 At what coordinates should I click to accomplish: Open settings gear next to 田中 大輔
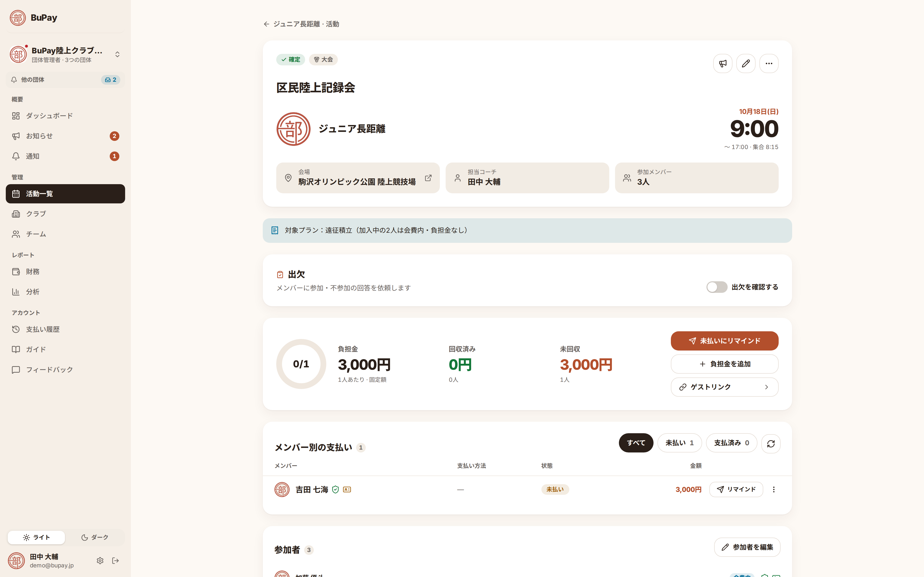(x=100, y=560)
